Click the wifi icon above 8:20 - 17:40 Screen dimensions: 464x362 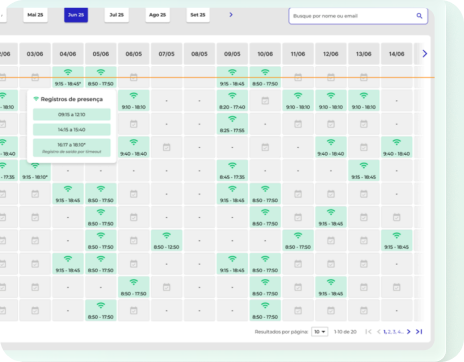tap(232, 96)
